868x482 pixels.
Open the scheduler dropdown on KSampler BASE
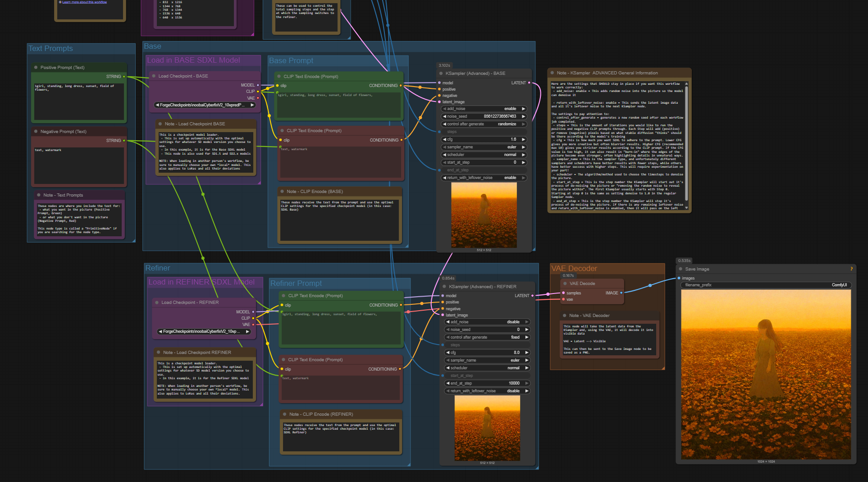[x=484, y=155]
